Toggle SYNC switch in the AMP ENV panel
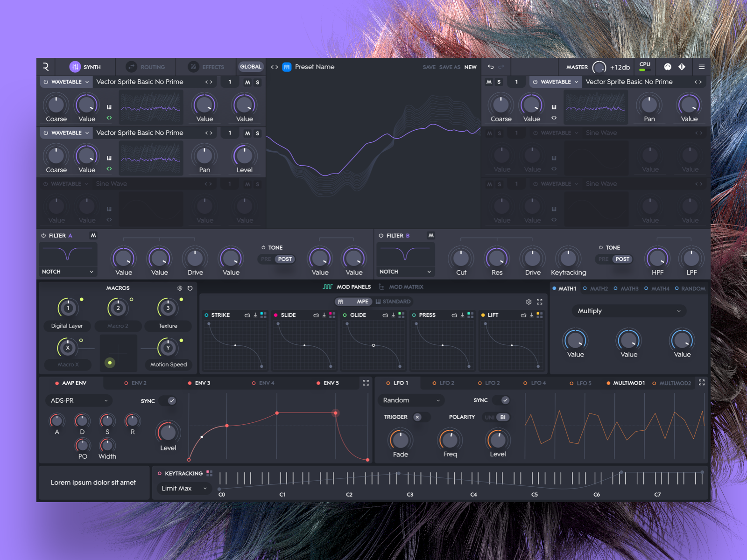Image resolution: width=747 pixels, height=560 pixels. pos(168,400)
